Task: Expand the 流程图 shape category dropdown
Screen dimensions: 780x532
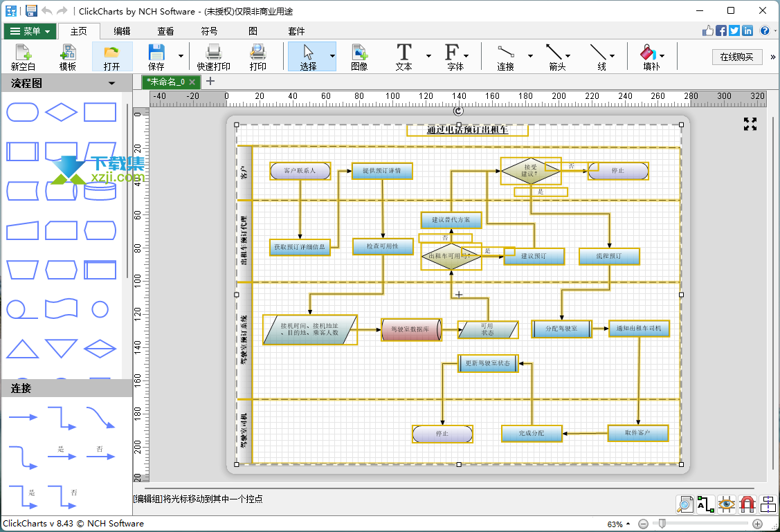Action: tap(112, 84)
